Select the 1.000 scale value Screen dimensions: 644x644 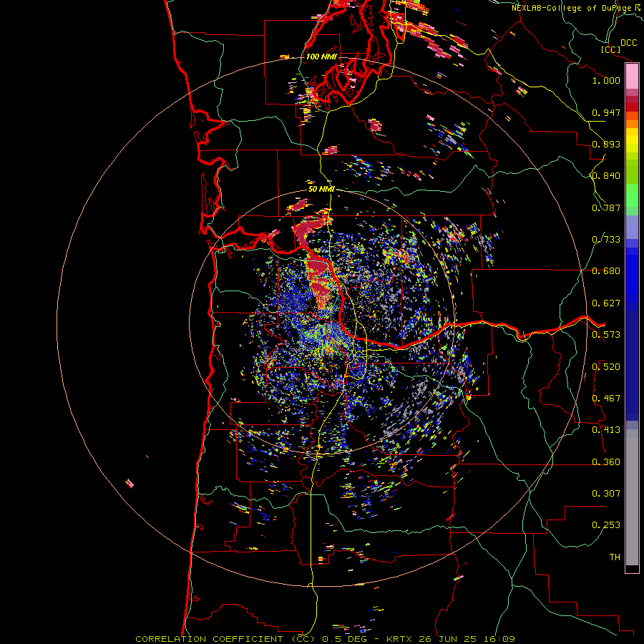coord(606,80)
